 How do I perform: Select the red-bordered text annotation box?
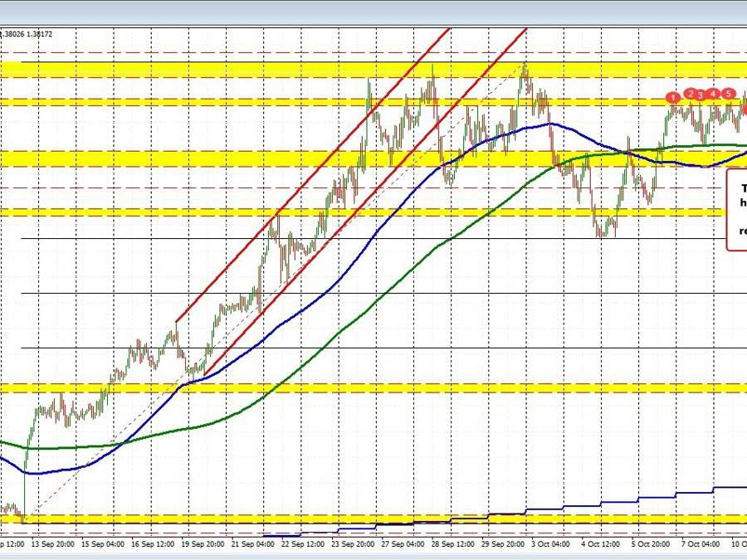tap(737, 209)
